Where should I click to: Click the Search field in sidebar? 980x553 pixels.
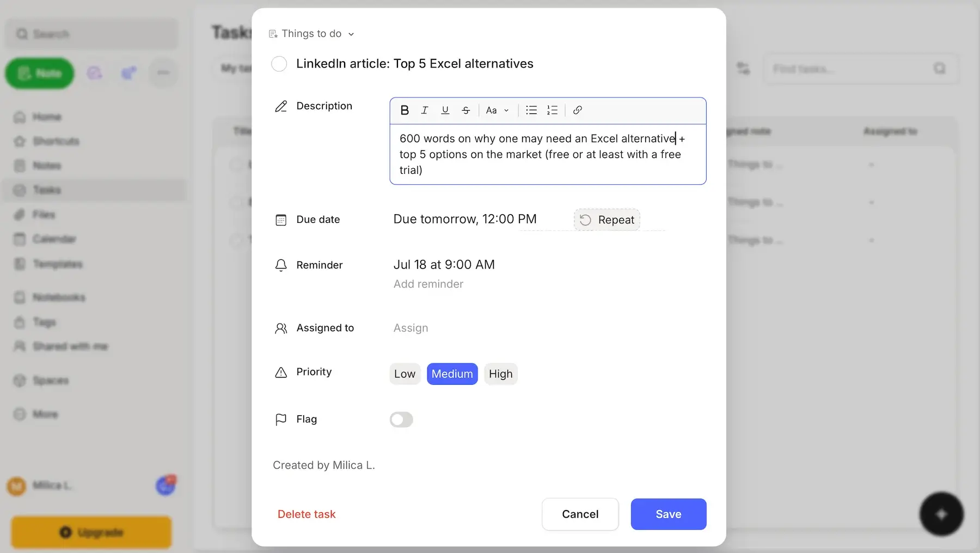point(91,34)
